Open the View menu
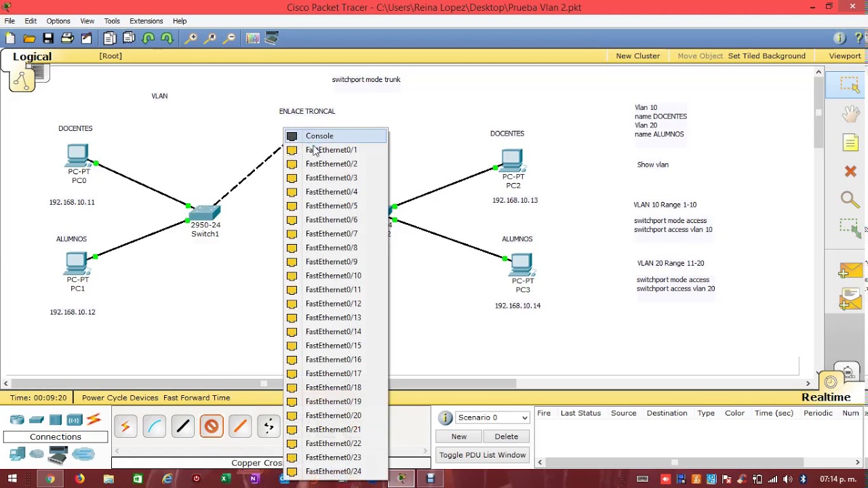This screenshot has width=868, height=488. click(x=87, y=21)
